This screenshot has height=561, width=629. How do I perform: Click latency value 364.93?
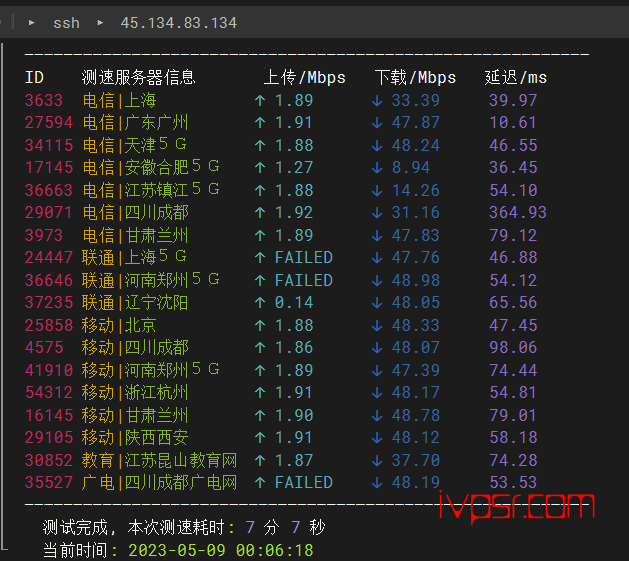[x=517, y=212]
